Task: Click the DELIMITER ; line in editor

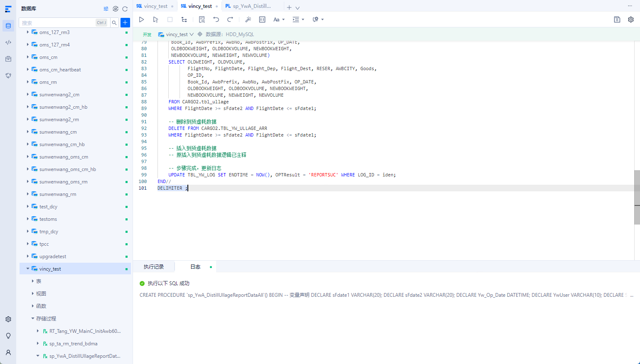Action: click(172, 188)
